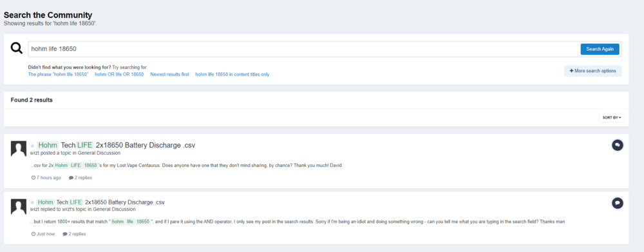Image resolution: width=644 pixels, height=252 pixels.
Task: Click the 7 hours ago timestamp
Action: pyautogui.click(x=46, y=178)
